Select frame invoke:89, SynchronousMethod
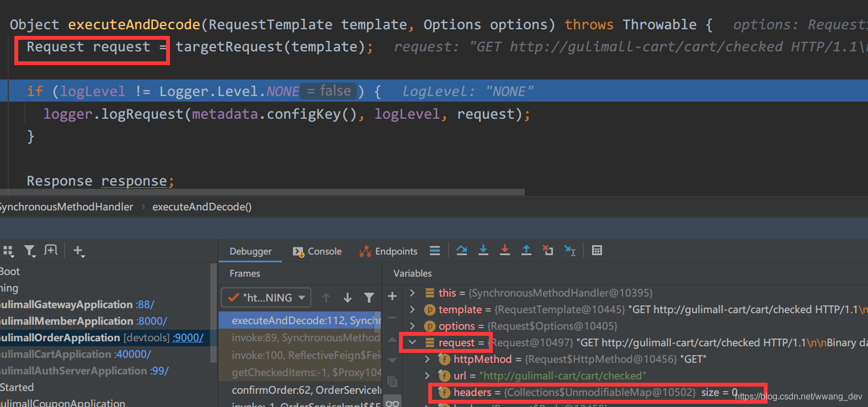The image size is (868, 407). click(300, 337)
